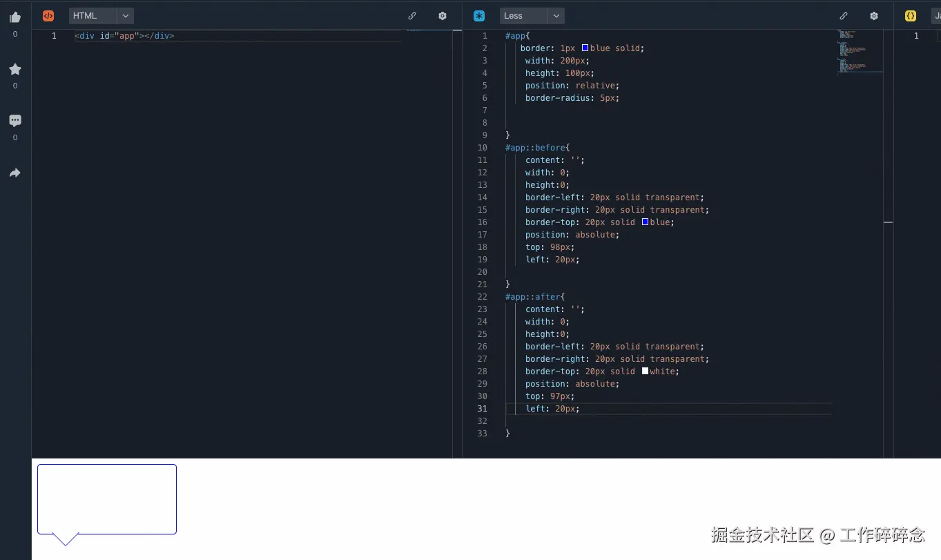The width and height of the screenshot is (941, 560).
Task: Click the Less panel link icon
Action: pyautogui.click(x=843, y=16)
